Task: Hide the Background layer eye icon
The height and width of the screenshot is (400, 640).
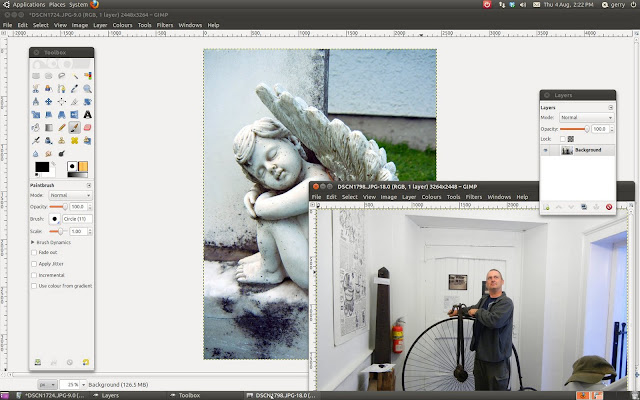Action: point(545,150)
